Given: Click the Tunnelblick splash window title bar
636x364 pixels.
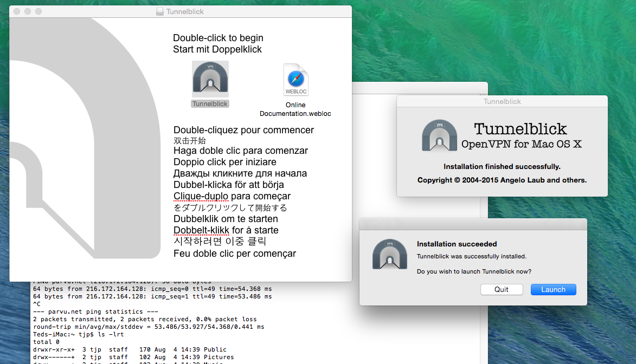Looking at the screenshot, I should click(x=502, y=101).
